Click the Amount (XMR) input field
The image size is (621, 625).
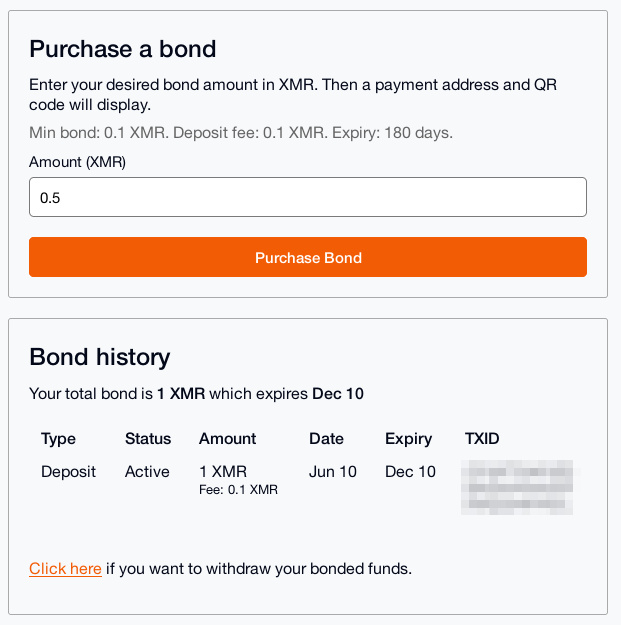pyautogui.click(x=307, y=198)
